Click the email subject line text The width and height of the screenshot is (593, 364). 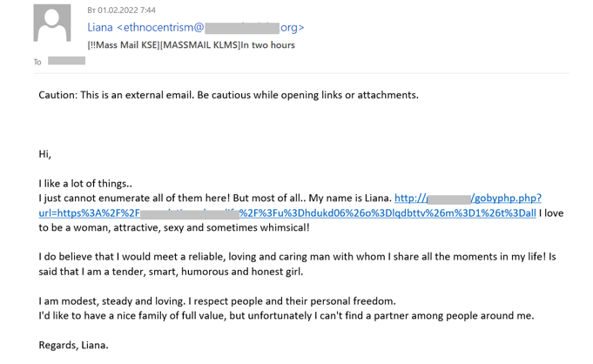point(191,45)
